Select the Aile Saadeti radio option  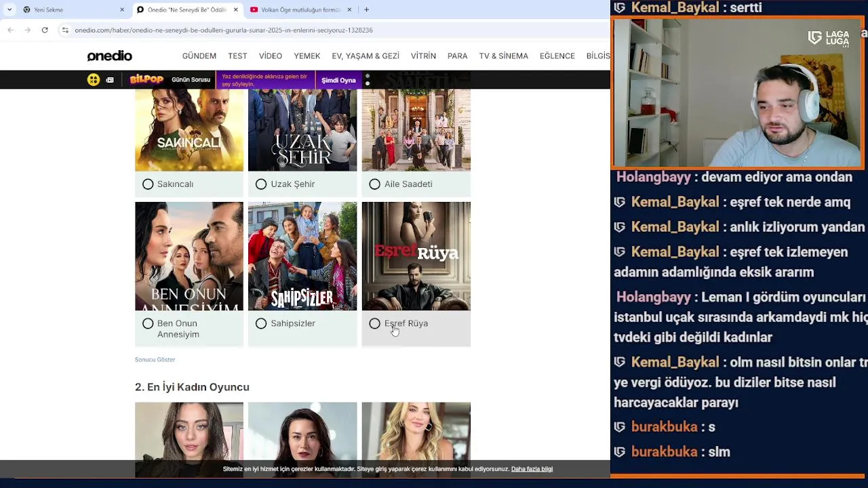point(374,184)
